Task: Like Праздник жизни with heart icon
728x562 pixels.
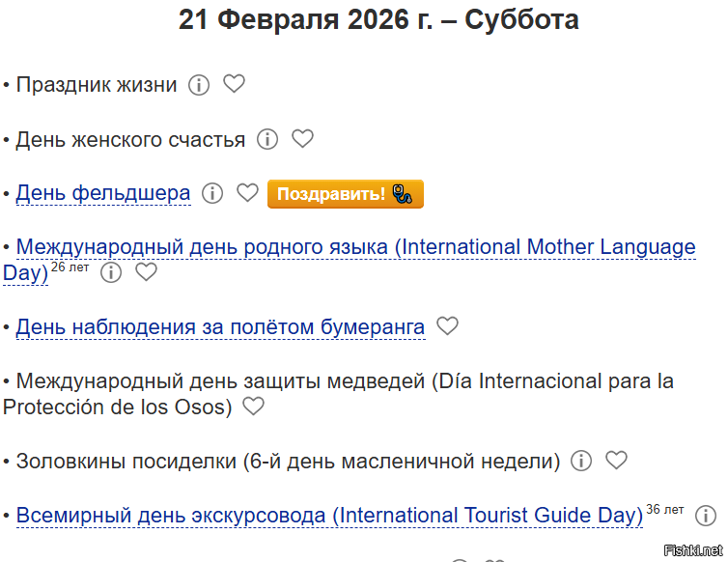Action: point(234,84)
